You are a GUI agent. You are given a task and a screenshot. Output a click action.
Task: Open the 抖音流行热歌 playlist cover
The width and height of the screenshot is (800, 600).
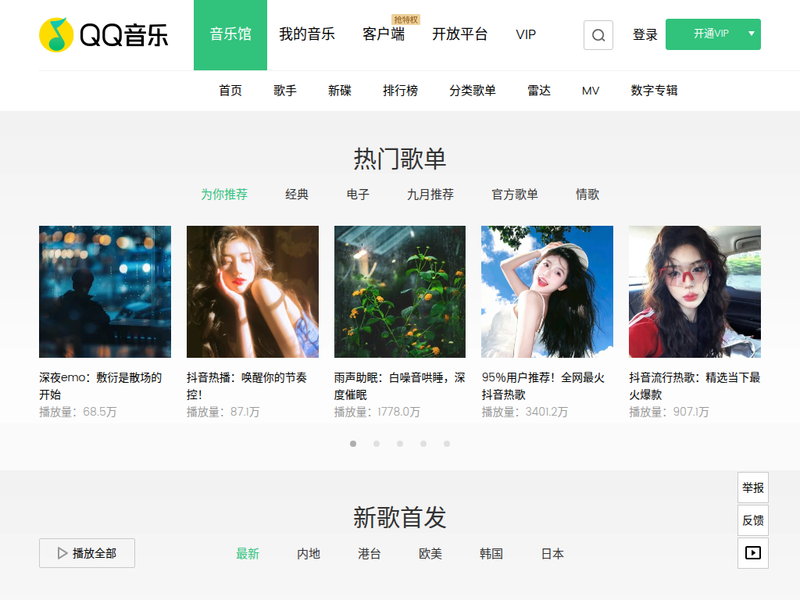click(694, 292)
